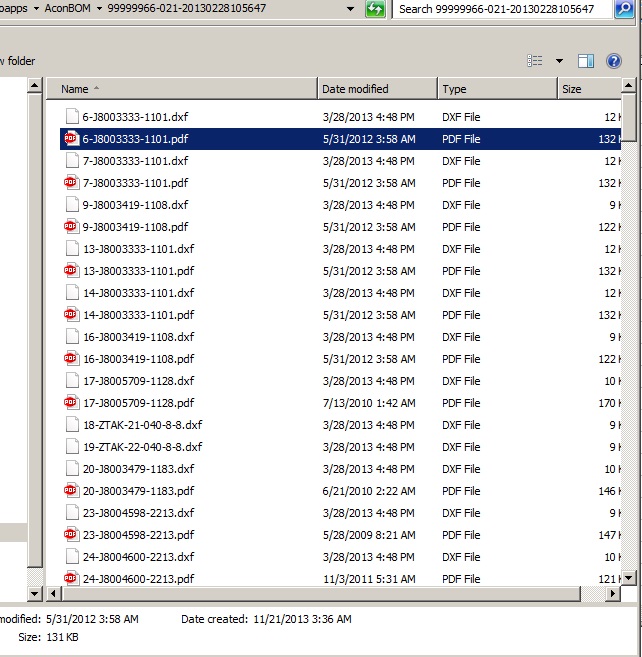Click the file icon of 6-J8003333-1101.dxf
The width and height of the screenshot is (642, 657).
click(x=71, y=117)
